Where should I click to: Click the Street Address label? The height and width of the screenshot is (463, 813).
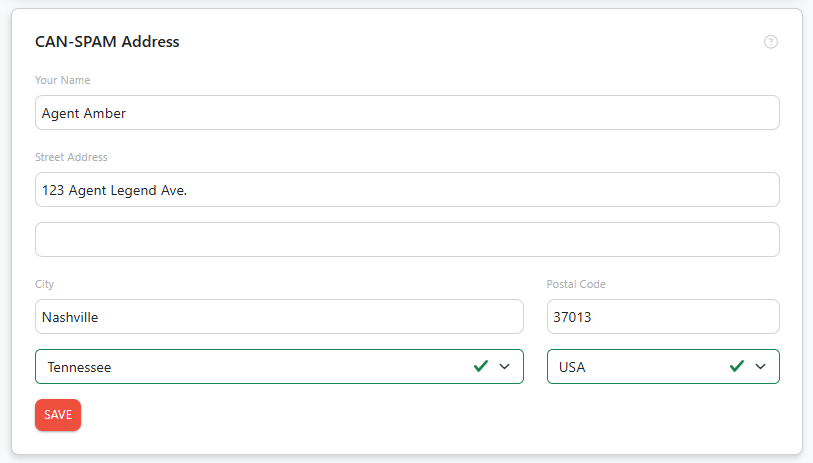[x=71, y=157]
